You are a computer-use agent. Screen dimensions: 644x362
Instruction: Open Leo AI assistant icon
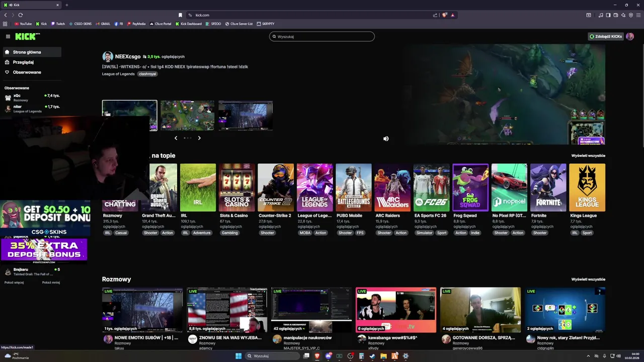point(623,15)
